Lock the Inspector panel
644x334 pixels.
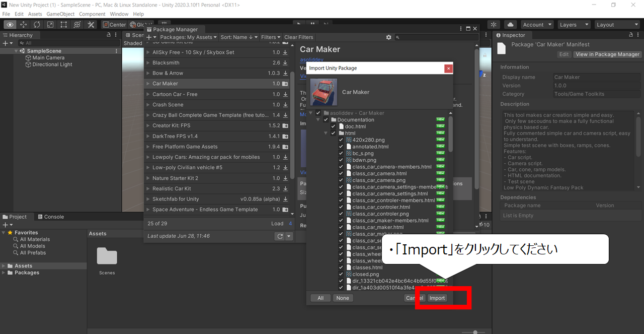pyautogui.click(x=631, y=35)
